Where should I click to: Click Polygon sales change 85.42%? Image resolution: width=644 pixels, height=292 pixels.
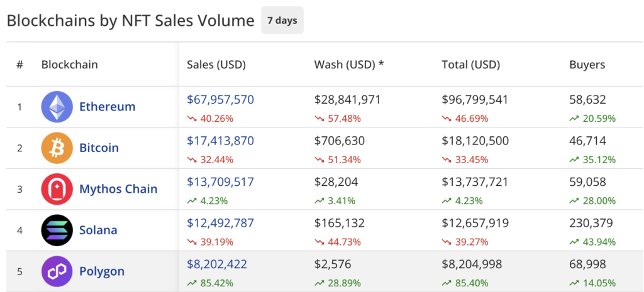pos(210,283)
